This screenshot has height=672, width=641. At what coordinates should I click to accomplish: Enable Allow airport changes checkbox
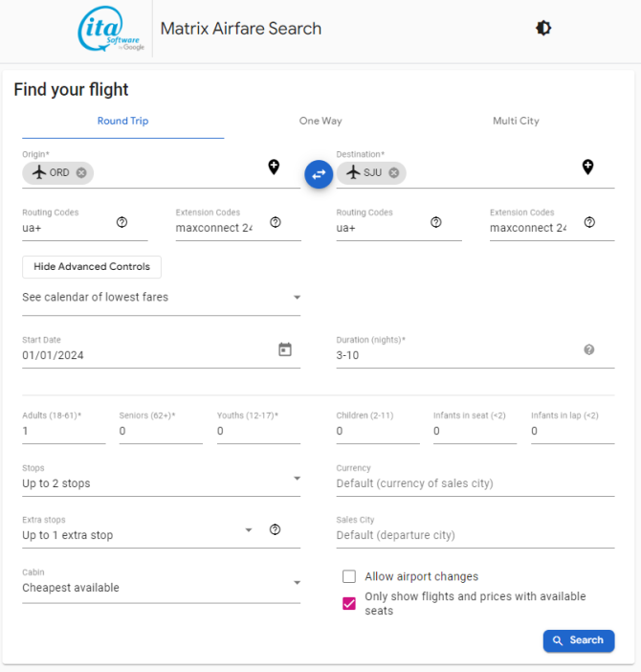[349, 576]
